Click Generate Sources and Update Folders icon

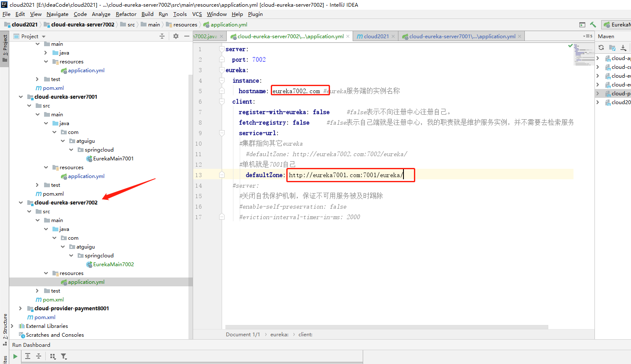click(x=612, y=47)
